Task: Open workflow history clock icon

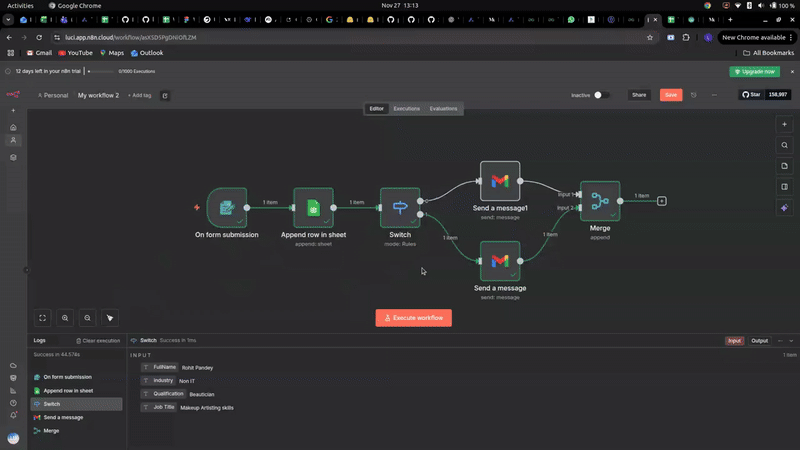Action: 693,95
